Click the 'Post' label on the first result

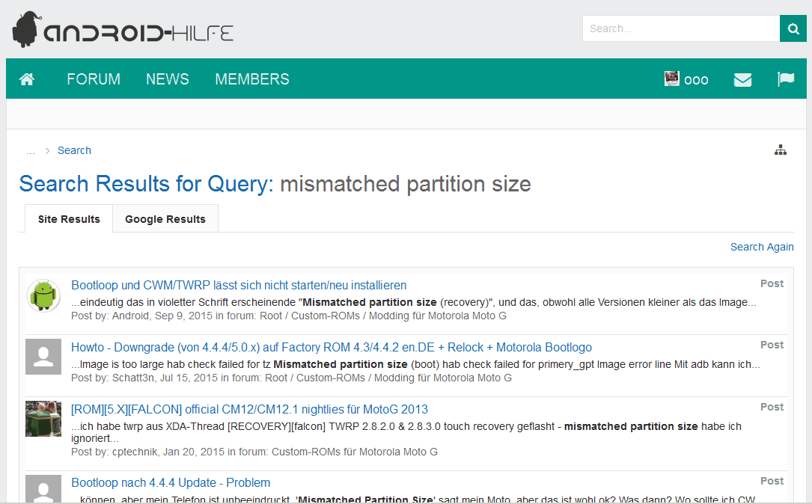tap(772, 283)
